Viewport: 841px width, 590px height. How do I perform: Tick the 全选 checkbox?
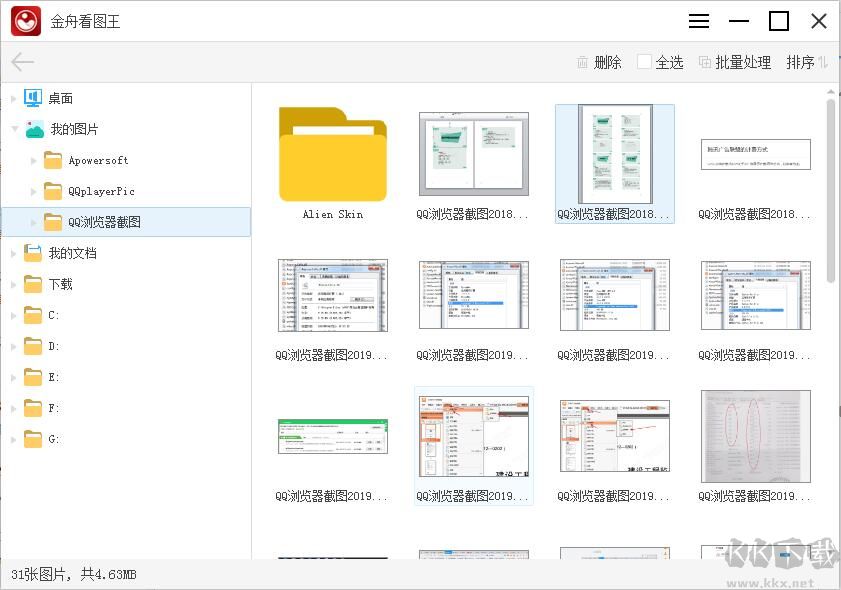pyautogui.click(x=644, y=62)
